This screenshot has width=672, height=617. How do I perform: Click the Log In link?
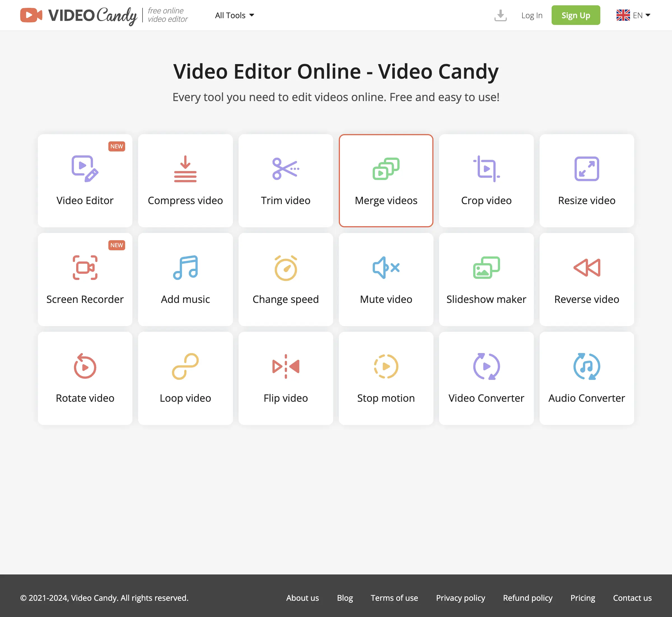(532, 15)
